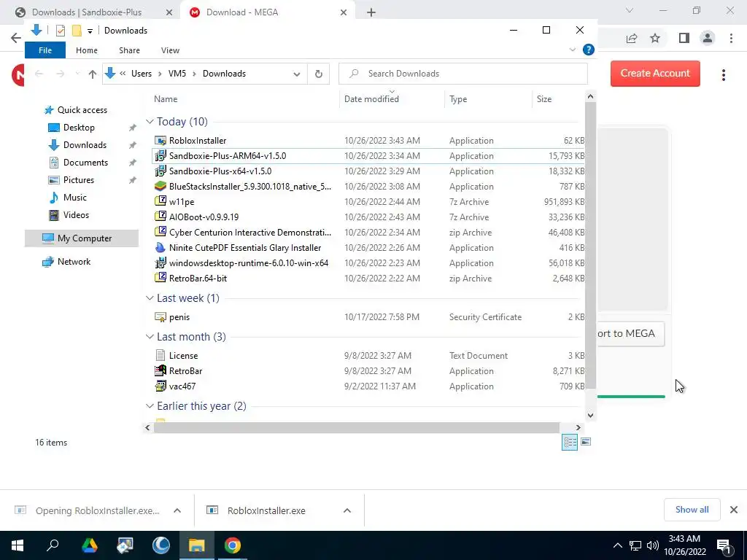Select the RetroBar.64-bit zip icon

tap(160, 278)
